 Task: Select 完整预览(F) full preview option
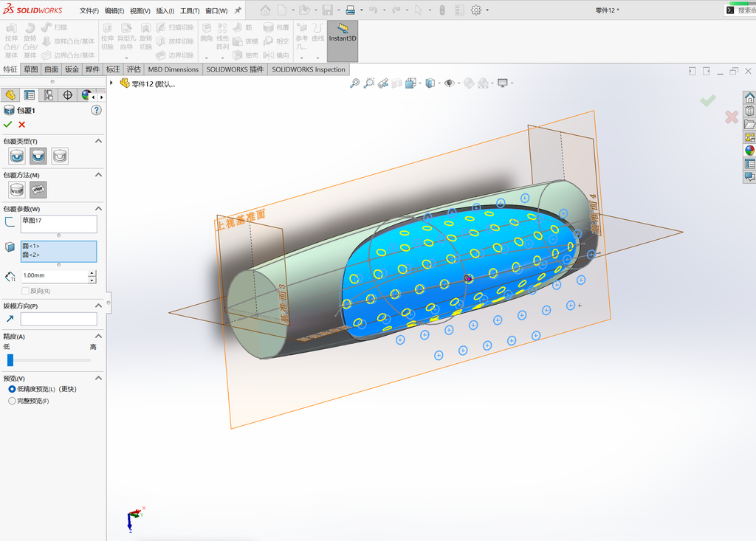tap(12, 401)
